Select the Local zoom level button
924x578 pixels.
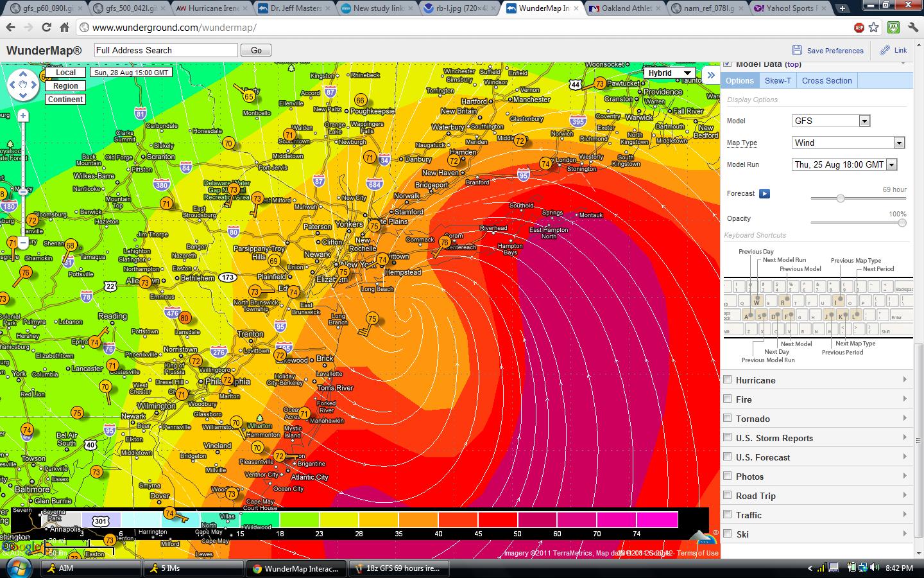pos(65,73)
